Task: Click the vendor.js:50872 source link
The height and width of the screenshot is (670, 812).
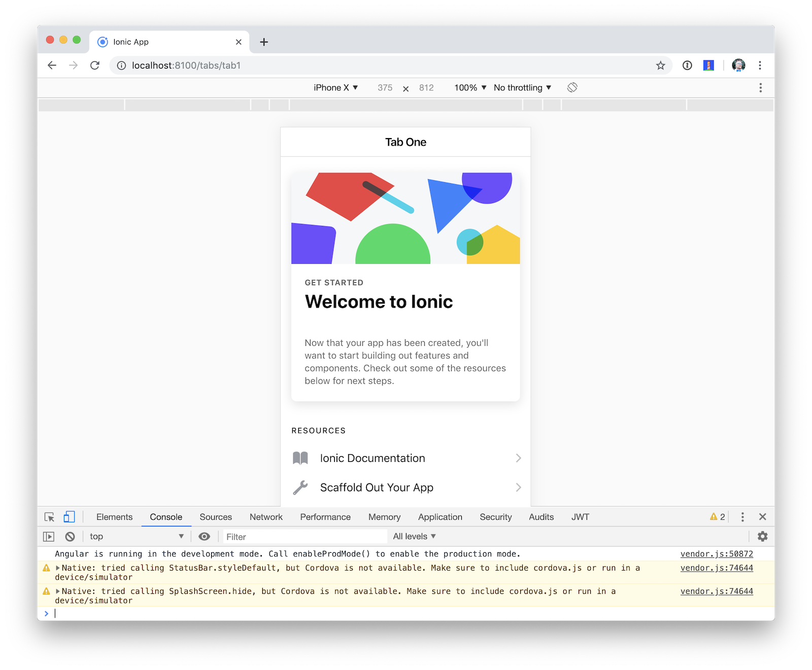Action: [x=716, y=554]
